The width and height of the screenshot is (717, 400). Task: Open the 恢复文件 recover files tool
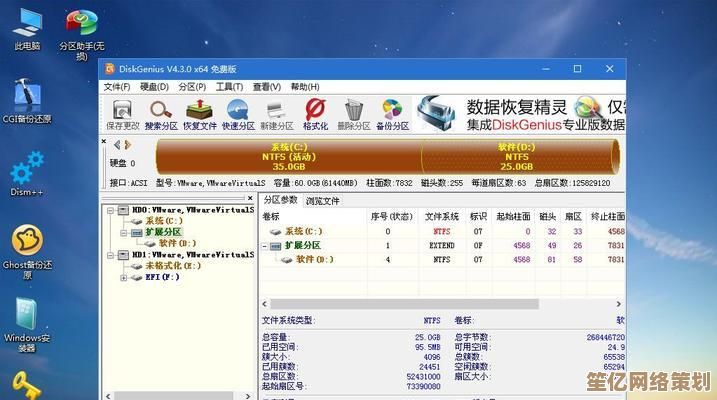point(199,115)
